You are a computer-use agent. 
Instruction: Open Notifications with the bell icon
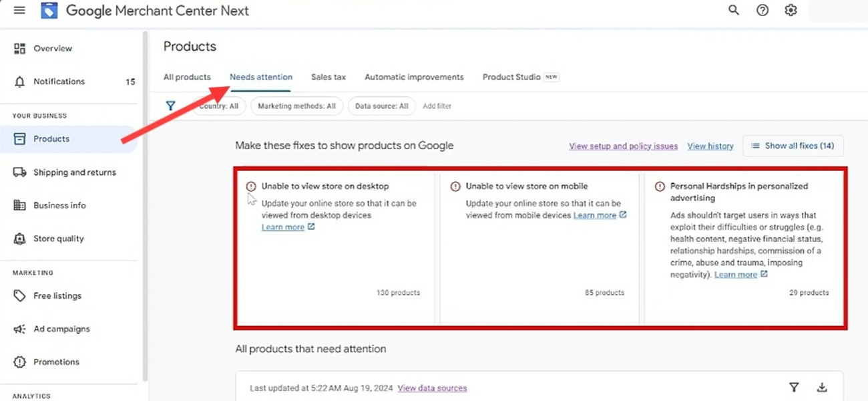(20, 82)
